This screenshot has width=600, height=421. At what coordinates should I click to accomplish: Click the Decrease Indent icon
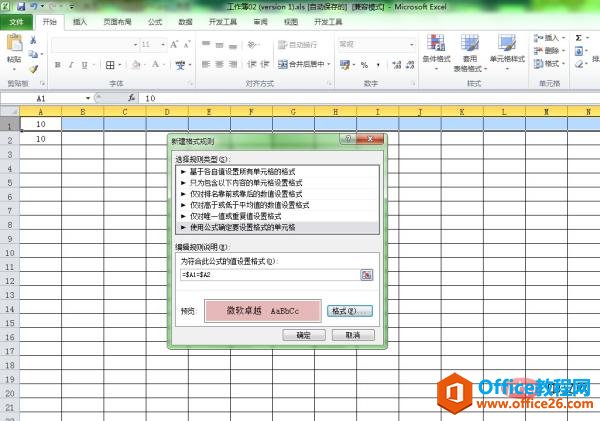click(x=251, y=64)
